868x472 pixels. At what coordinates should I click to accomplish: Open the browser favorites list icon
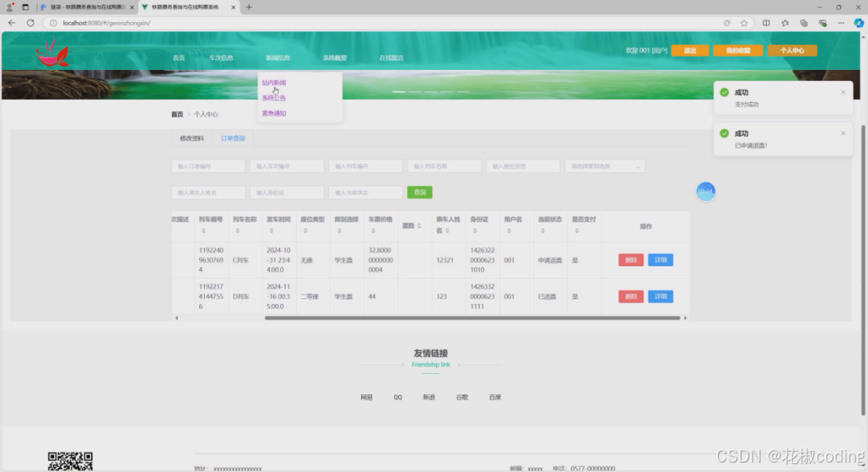tap(785, 24)
